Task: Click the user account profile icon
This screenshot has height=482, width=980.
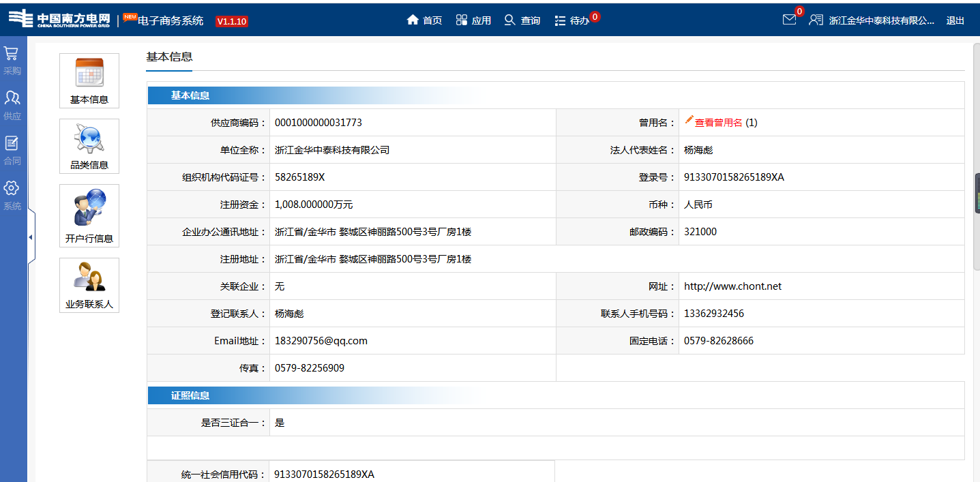Action: pyautogui.click(x=816, y=20)
